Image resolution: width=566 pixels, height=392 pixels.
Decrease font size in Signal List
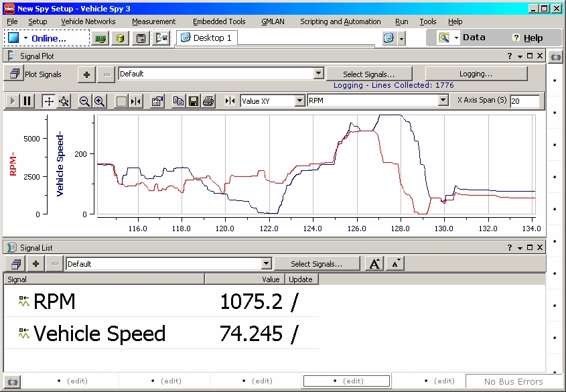click(x=395, y=264)
